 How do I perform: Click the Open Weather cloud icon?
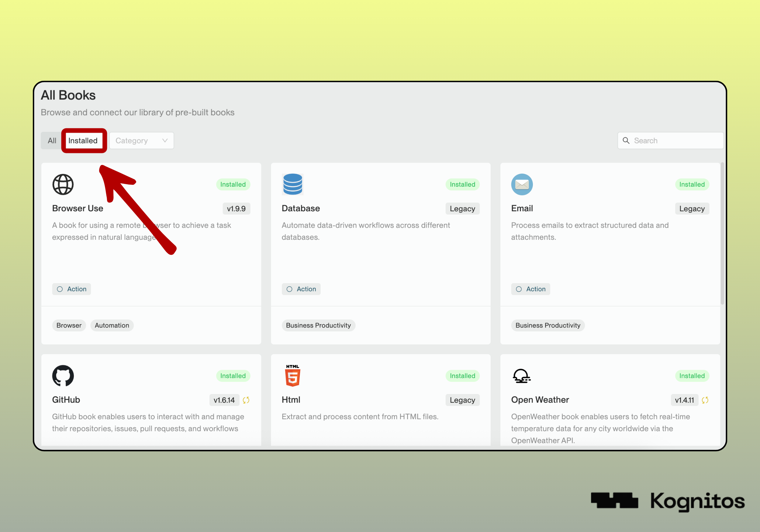pyautogui.click(x=521, y=376)
